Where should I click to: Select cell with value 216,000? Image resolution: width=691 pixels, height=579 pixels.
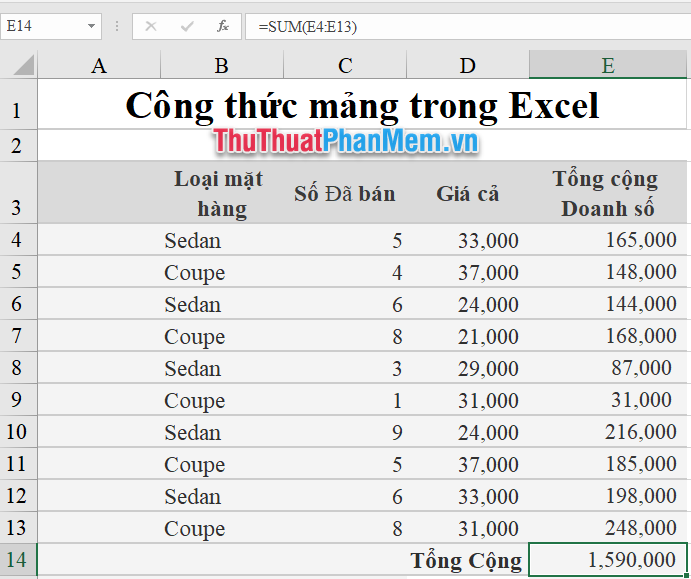tap(608, 433)
